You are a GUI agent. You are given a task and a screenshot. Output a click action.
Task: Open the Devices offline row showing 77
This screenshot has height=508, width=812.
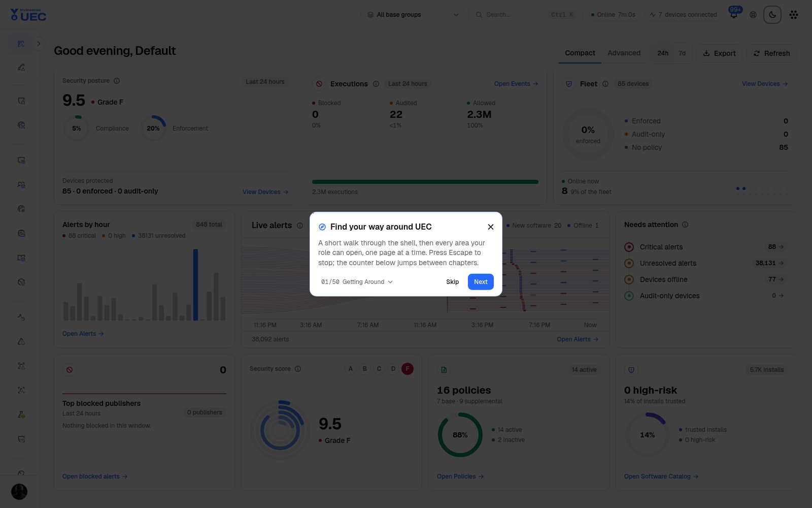705,279
